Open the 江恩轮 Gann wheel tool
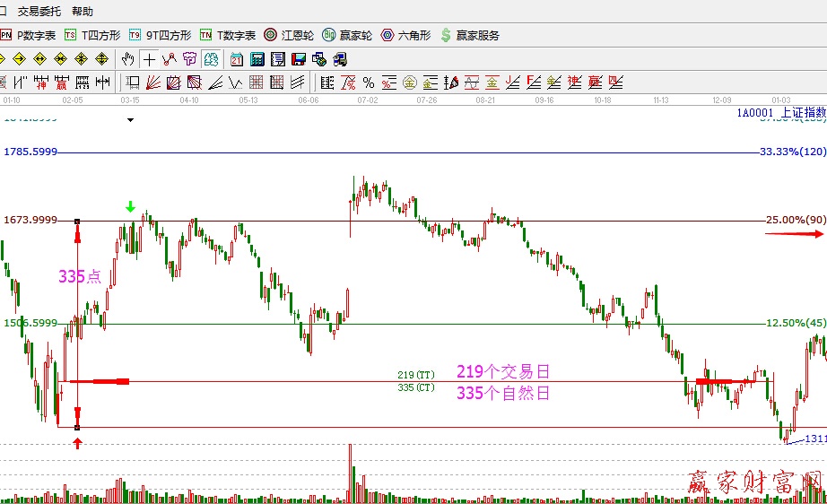The image size is (827, 504). pyautogui.click(x=290, y=36)
